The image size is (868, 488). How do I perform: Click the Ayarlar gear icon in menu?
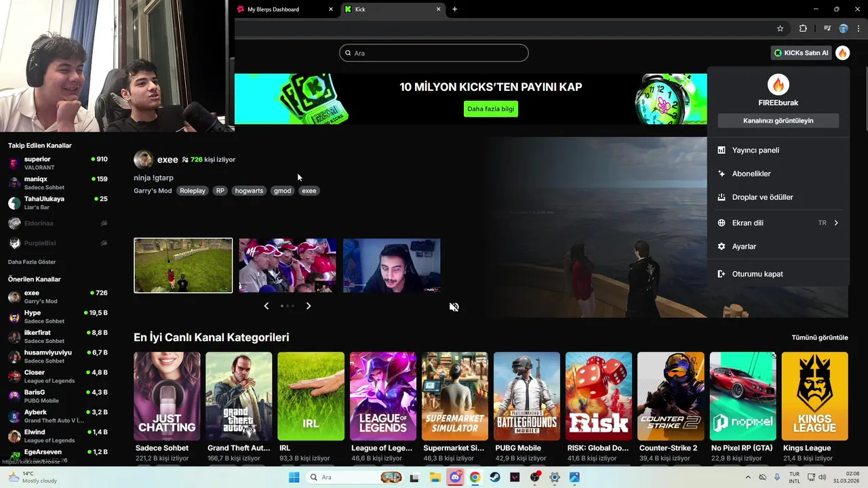click(x=722, y=247)
